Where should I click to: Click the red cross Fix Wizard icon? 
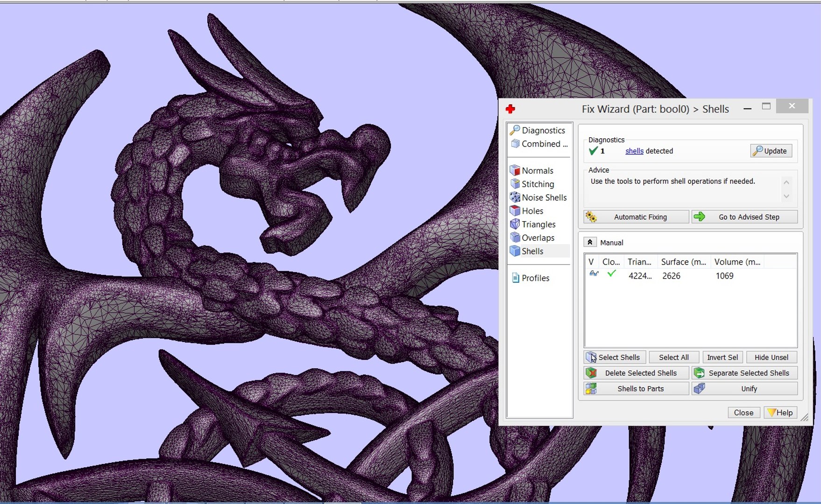(510, 109)
